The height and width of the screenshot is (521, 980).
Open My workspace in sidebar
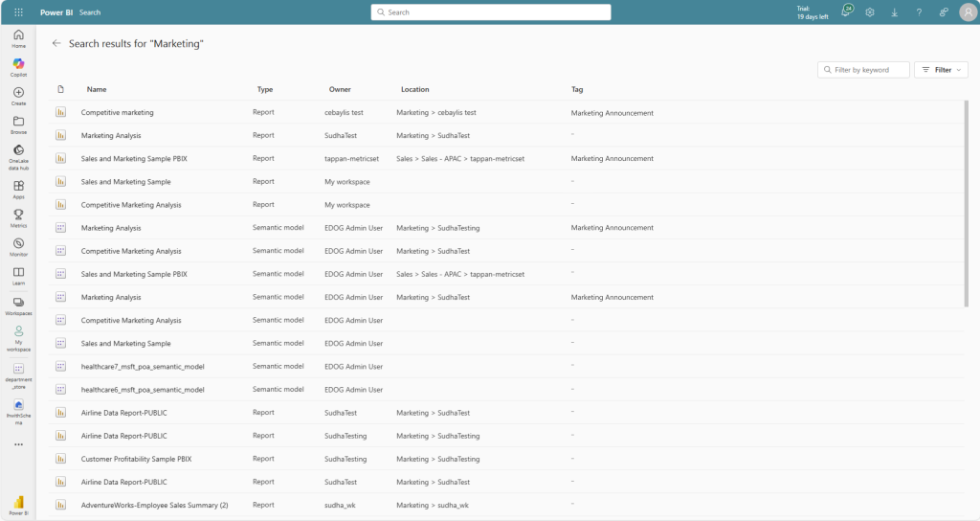point(19,338)
